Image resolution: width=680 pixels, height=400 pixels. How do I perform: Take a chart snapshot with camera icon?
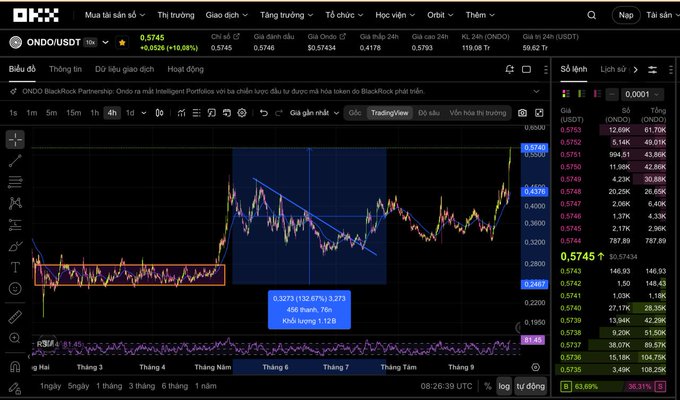click(523, 113)
